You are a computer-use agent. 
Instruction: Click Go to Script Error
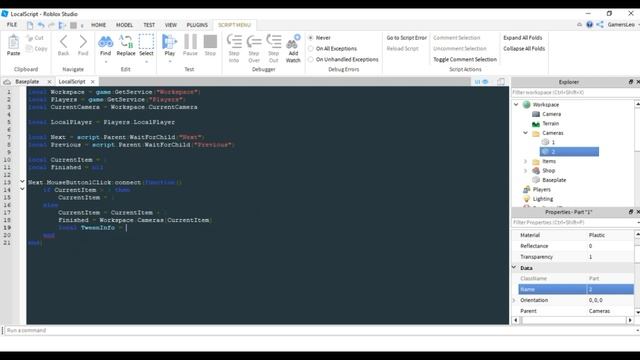tap(407, 38)
